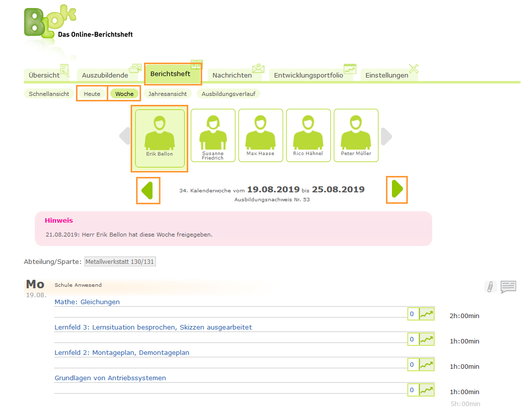This screenshot has height=415, width=532.
Task: Switch to the Schnellansicht view
Action: click(49, 93)
